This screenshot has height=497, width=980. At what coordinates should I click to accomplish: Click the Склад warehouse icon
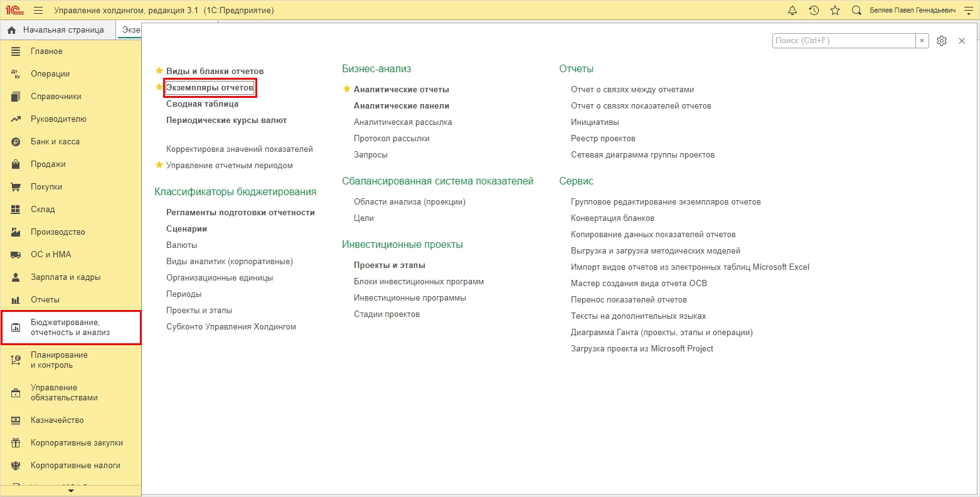point(16,210)
